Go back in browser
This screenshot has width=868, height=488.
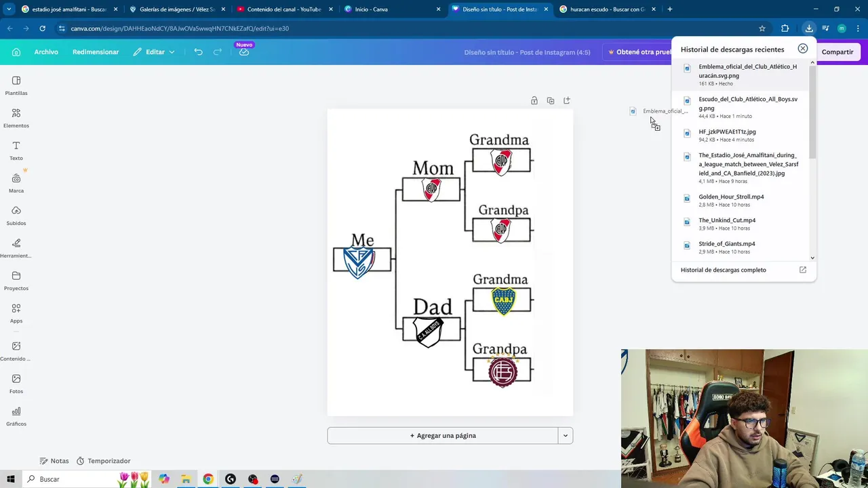(9, 28)
